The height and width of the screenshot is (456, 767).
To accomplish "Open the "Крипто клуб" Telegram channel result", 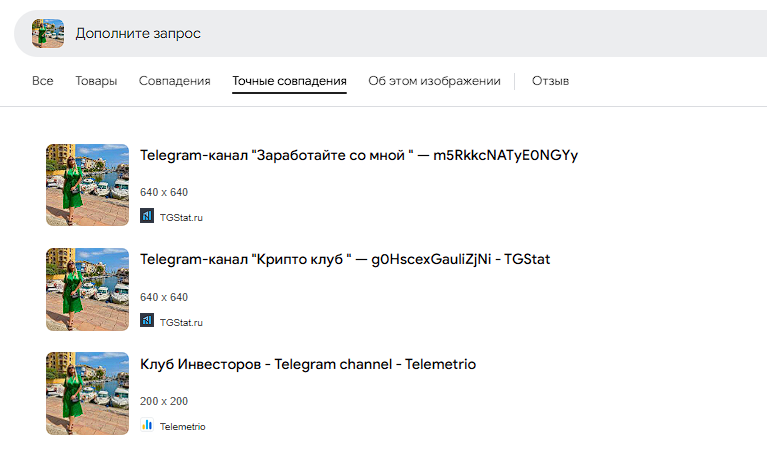I will point(345,259).
